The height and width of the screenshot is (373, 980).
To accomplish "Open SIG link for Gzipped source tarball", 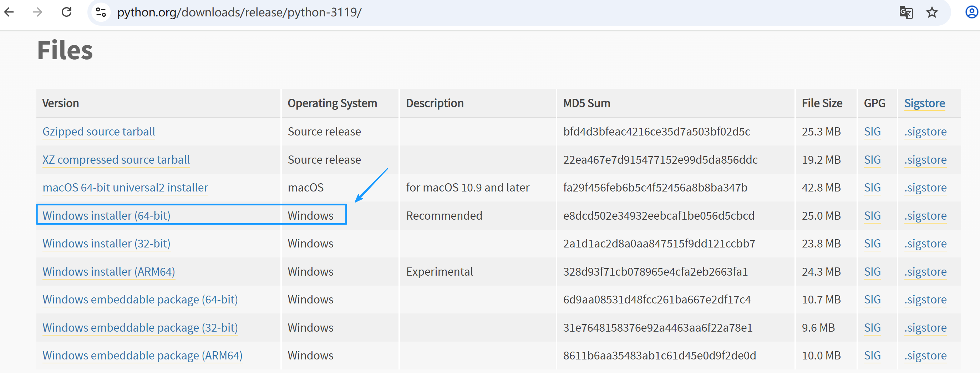I will click(872, 132).
